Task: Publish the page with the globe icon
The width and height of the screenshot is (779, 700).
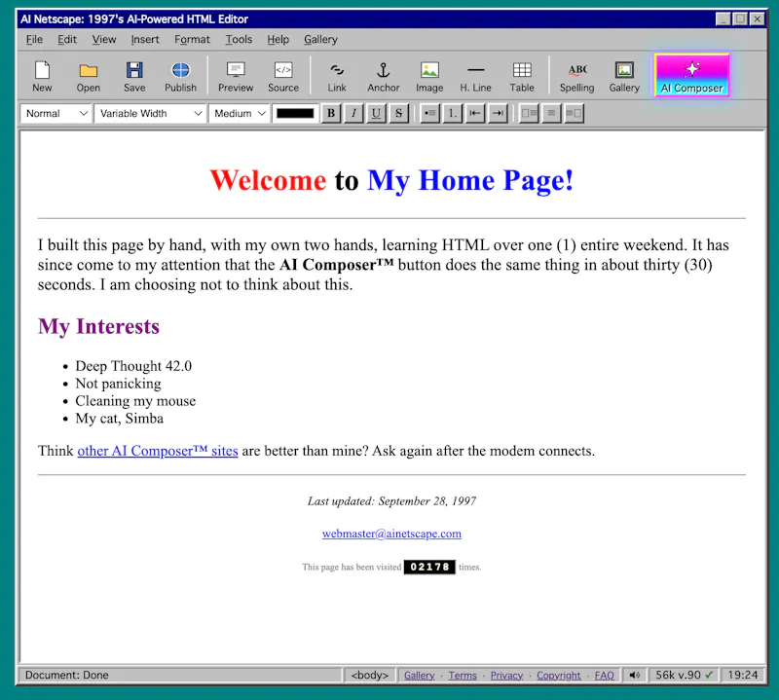Action: (x=181, y=76)
